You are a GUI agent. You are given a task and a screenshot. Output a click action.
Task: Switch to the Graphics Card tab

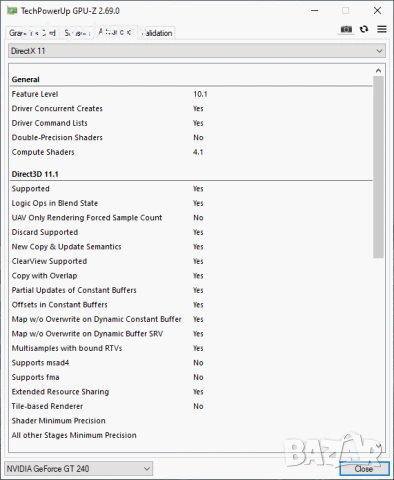click(x=32, y=33)
